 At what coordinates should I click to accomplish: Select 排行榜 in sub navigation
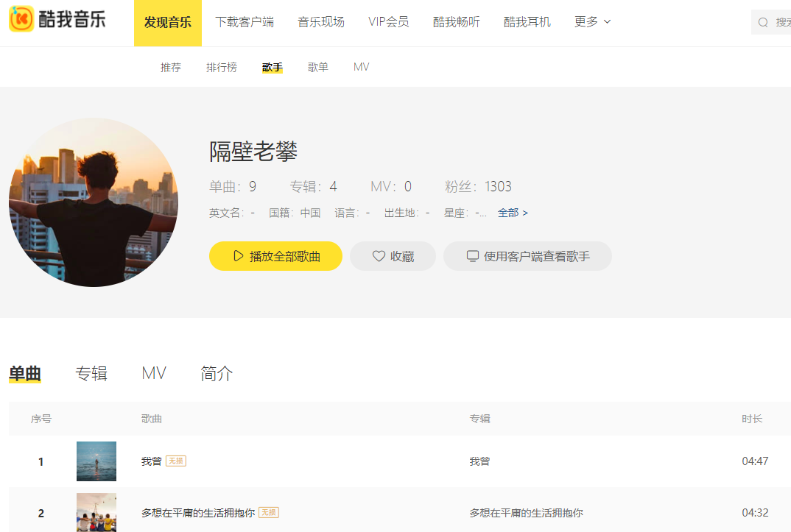[x=222, y=67]
